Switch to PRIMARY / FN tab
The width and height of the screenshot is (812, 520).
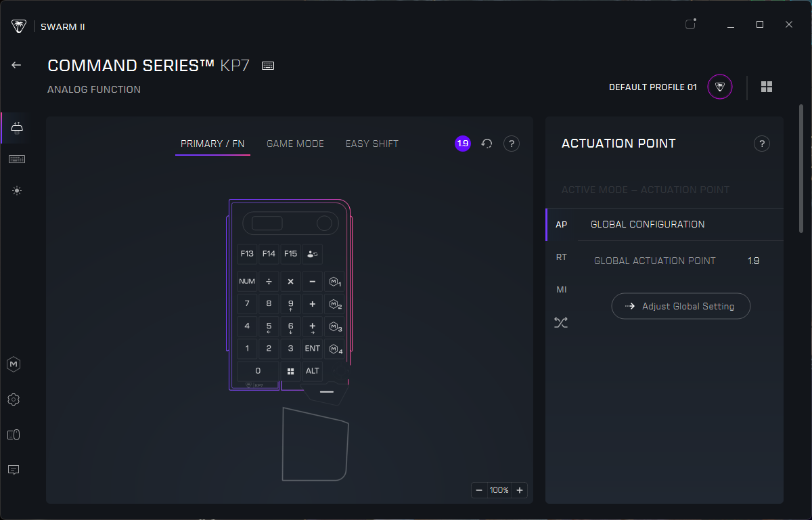click(x=212, y=144)
